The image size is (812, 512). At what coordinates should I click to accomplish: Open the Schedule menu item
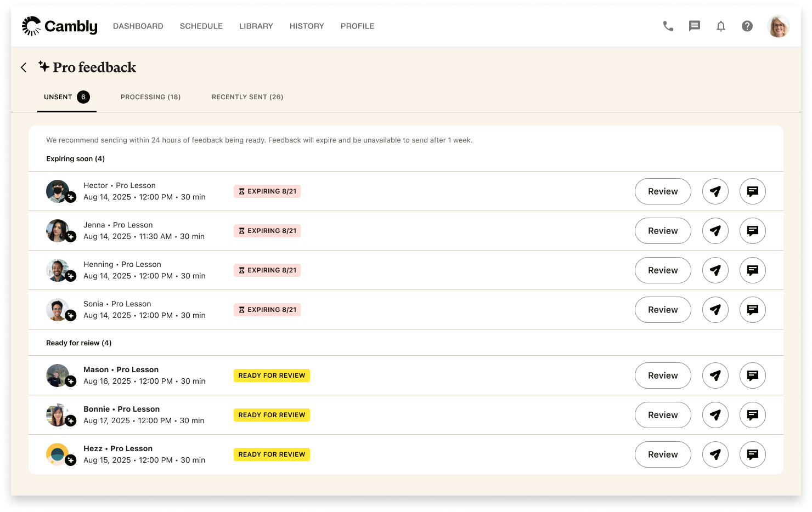[201, 26]
